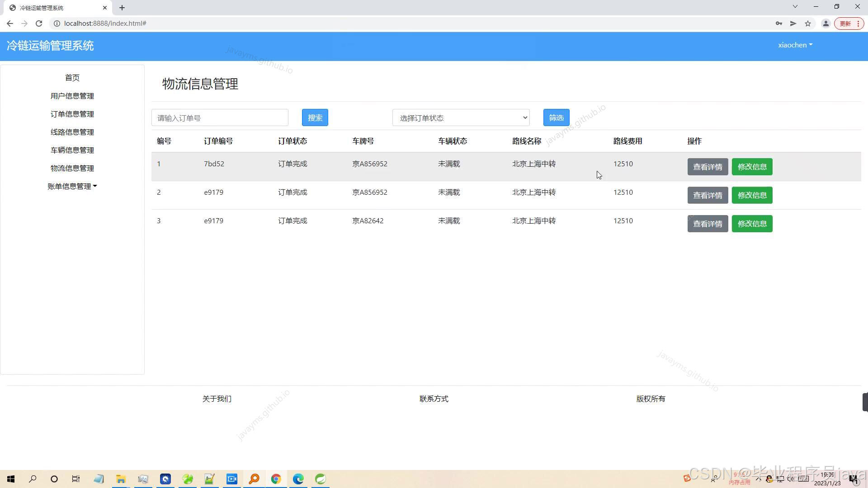Open Windows Search in the taskbar
The image size is (868, 488).
coord(32,479)
